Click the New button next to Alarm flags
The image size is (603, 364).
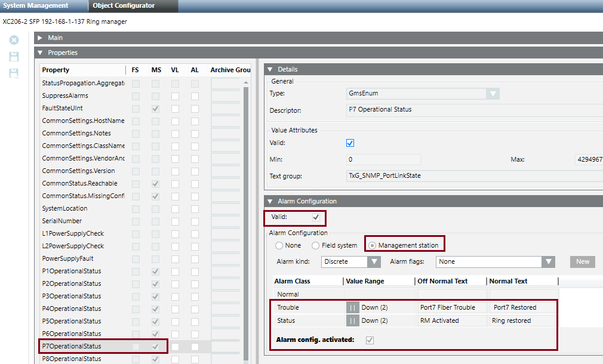click(582, 261)
